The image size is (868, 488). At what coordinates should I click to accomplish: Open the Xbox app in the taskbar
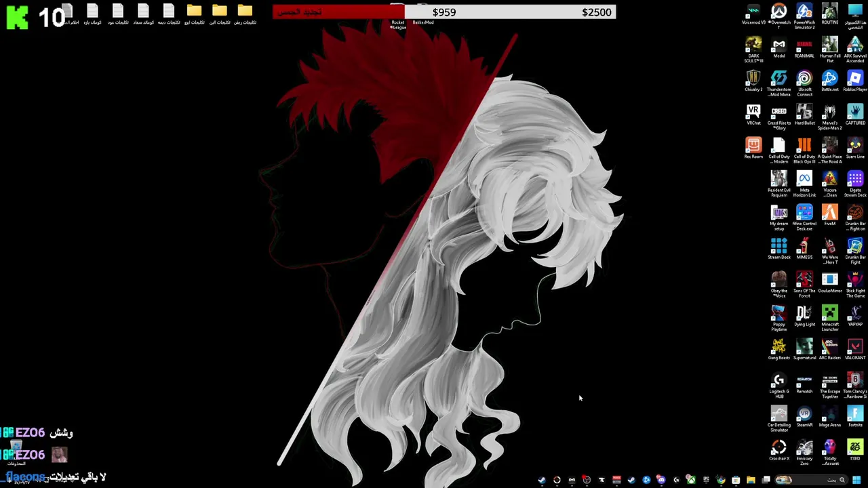click(x=691, y=480)
